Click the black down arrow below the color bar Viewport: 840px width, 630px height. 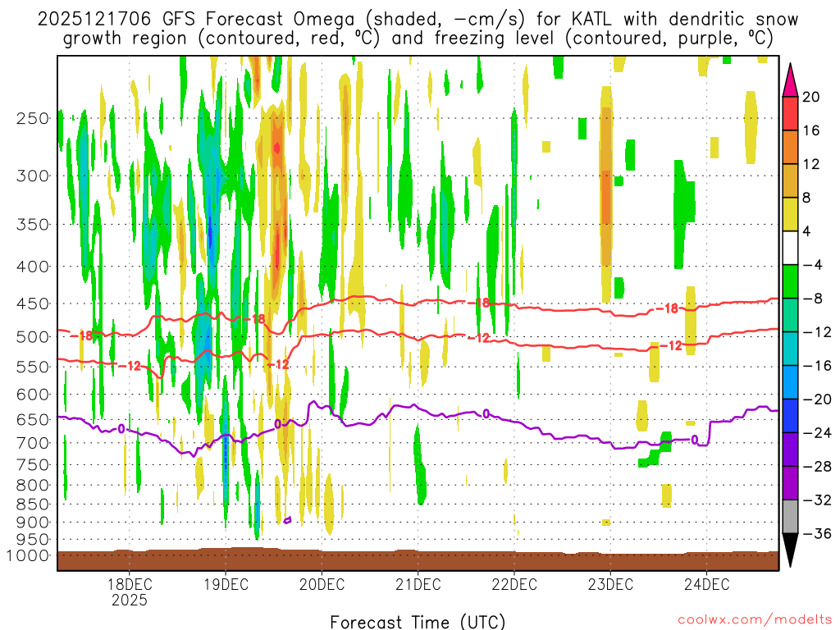(791, 550)
